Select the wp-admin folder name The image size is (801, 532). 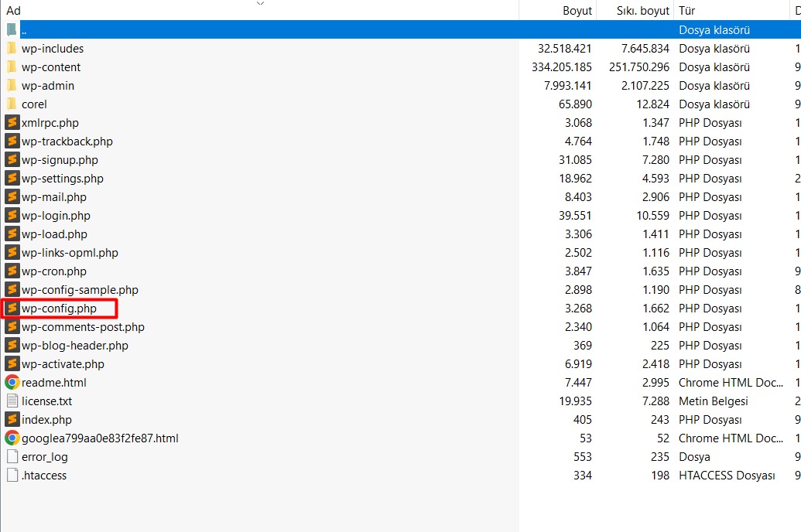(48, 86)
